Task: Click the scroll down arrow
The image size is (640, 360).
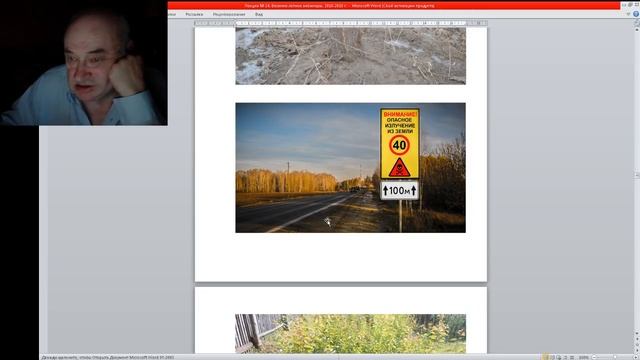Action: [637, 334]
